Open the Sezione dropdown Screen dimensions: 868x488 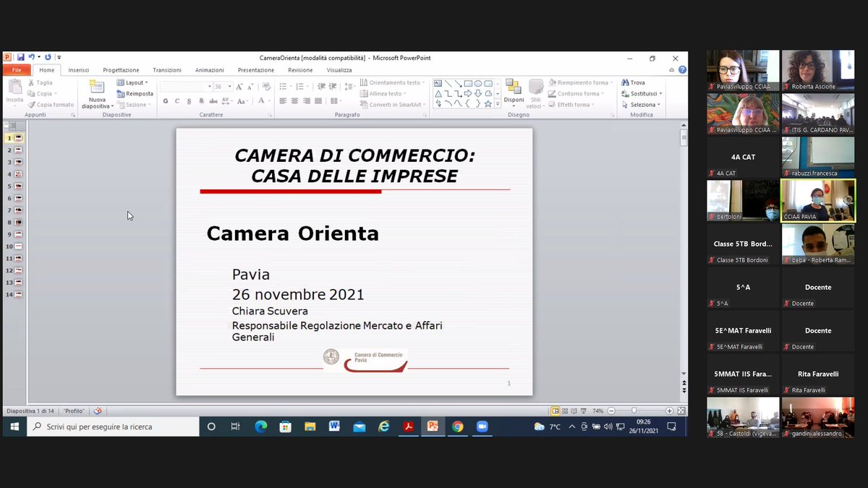click(133, 104)
